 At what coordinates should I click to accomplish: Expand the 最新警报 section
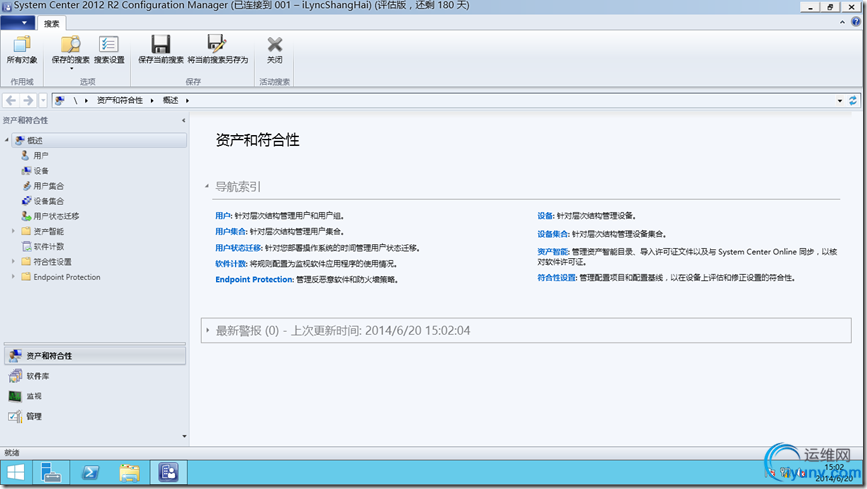207,330
